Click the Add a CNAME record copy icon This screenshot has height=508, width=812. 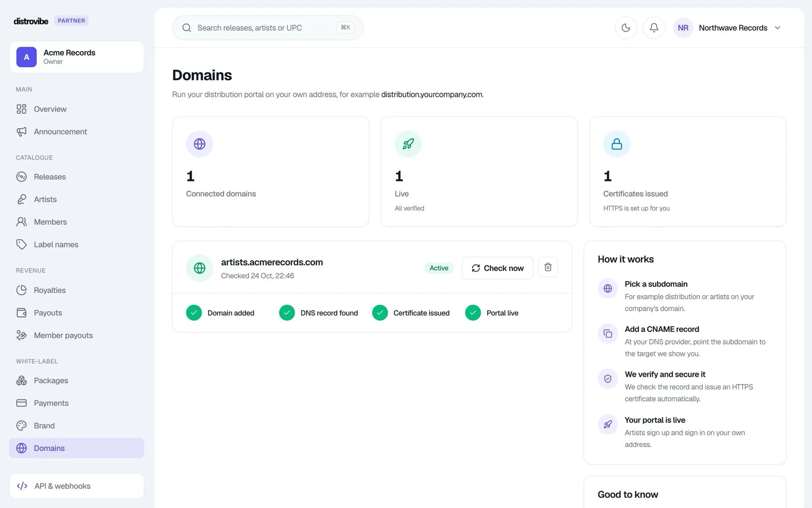608,334
